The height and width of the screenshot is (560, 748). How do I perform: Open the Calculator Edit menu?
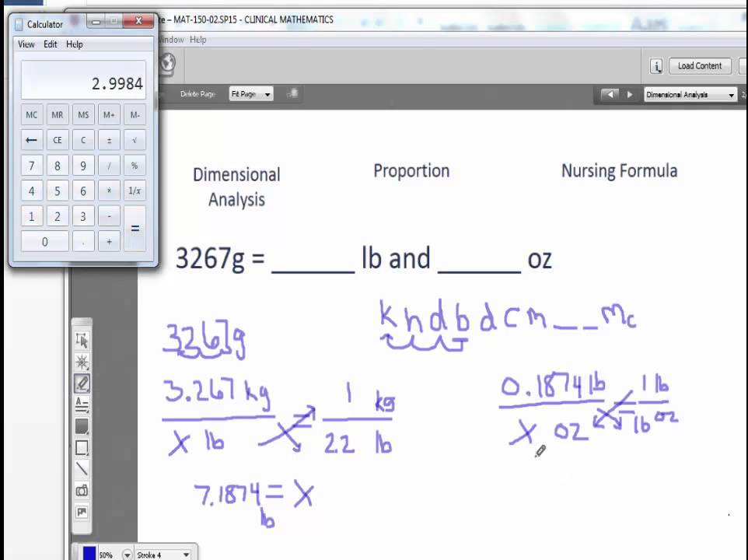click(x=50, y=44)
